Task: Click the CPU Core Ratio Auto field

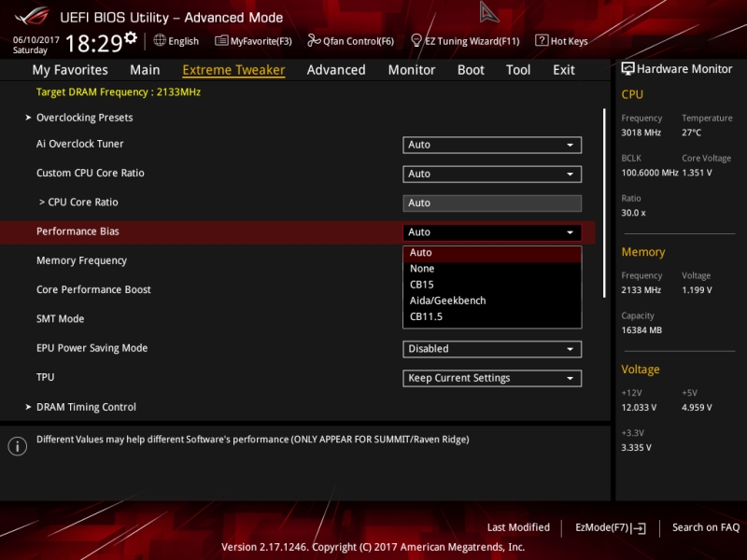Action: [x=492, y=203]
